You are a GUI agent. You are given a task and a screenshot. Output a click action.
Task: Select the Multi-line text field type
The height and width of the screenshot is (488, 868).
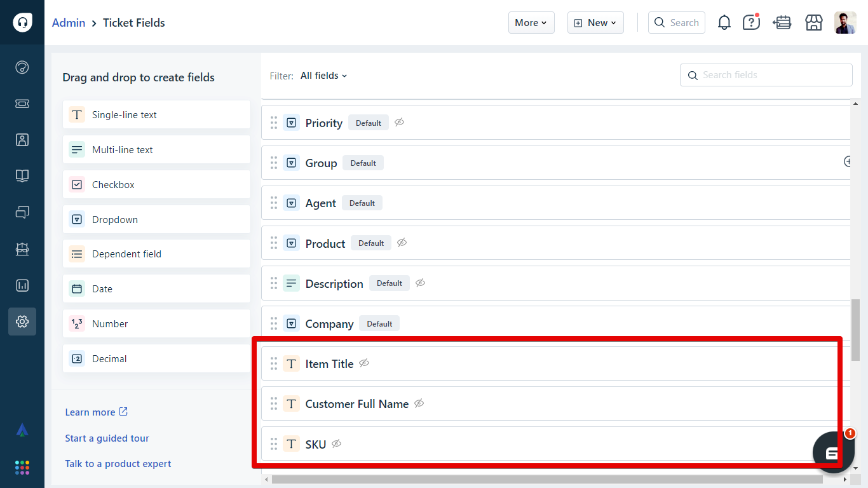[156, 149]
